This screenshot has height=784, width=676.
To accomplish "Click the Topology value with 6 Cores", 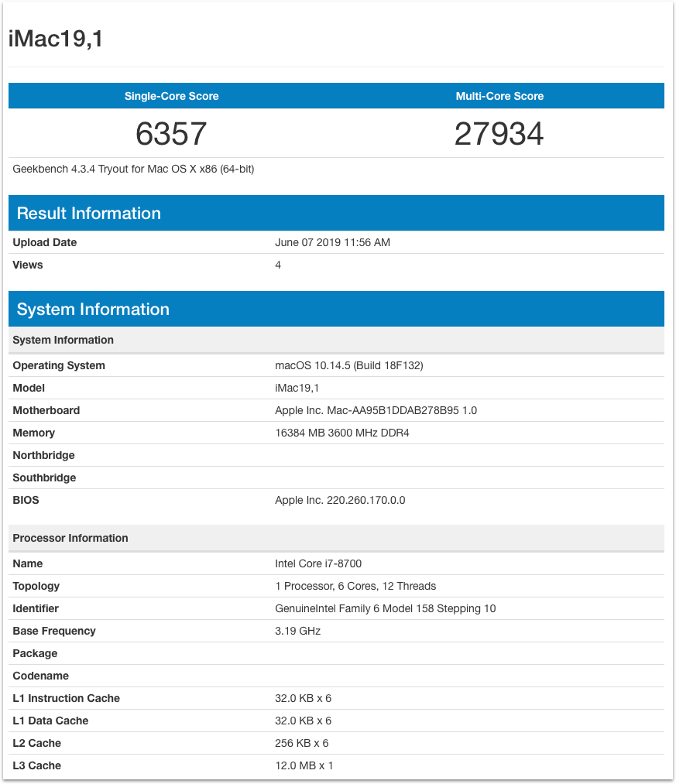I will 355,586.
